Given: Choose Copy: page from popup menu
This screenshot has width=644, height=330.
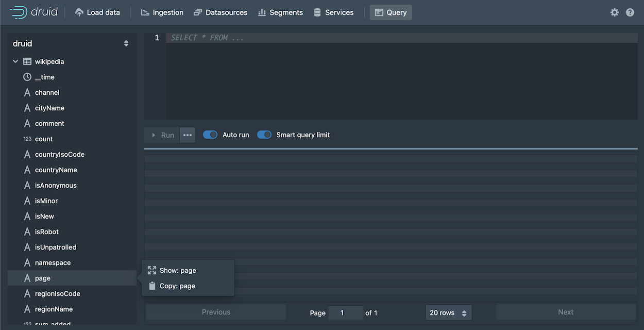Looking at the screenshot, I should [x=188, y=286].
